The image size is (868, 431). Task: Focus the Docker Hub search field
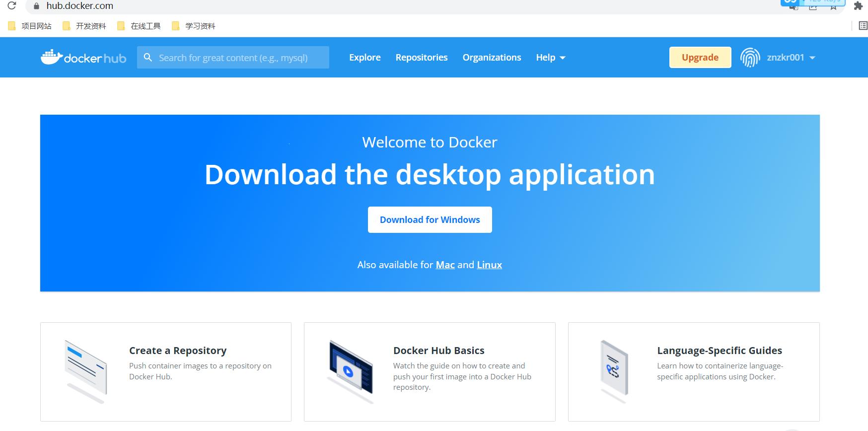[233, 58]
